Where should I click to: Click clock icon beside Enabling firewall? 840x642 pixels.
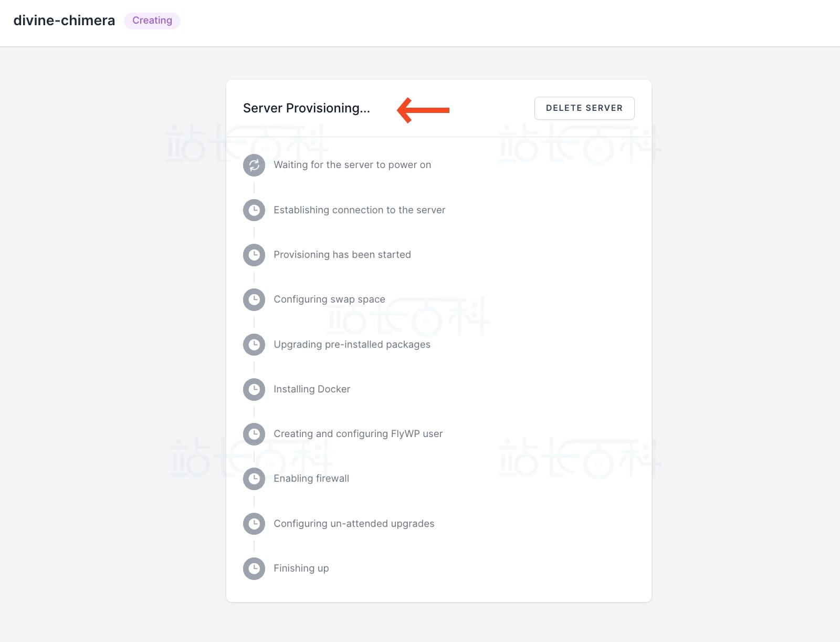coord(254,479)
